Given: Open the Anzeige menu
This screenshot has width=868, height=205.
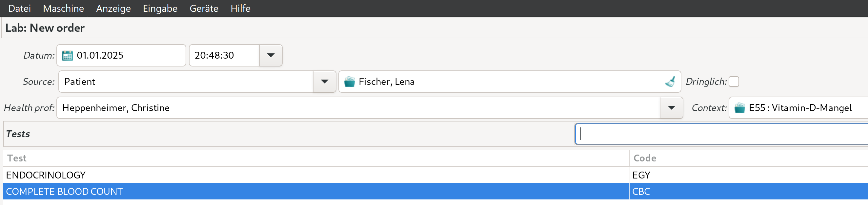Looking at the screenshot, I should tap(113, 9).
